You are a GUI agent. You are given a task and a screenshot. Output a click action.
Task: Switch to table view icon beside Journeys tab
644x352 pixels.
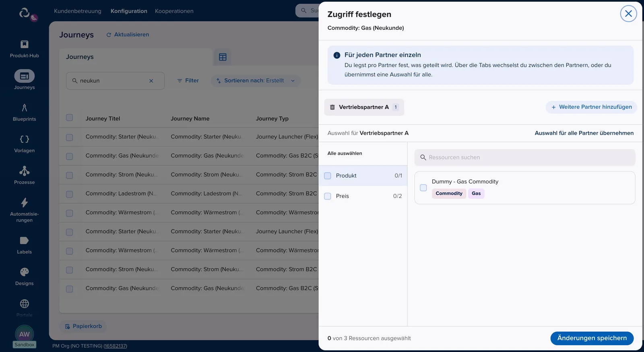tap(223, 57)
